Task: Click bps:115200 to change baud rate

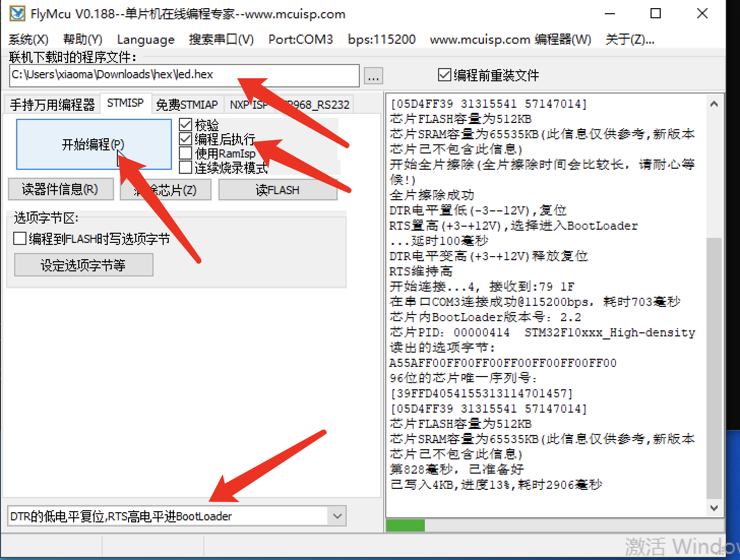Action: pos(382,39)
